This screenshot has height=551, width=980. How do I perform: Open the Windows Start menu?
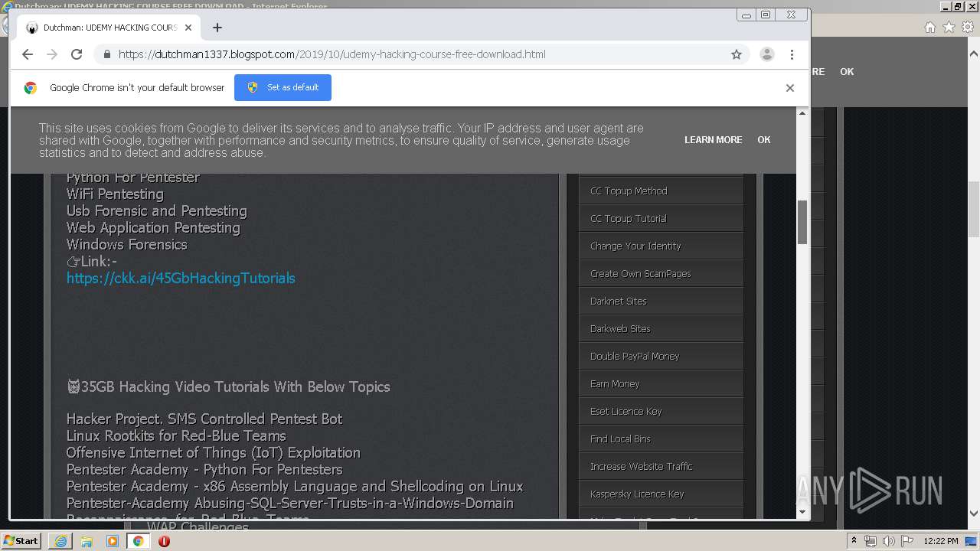point(21,540)
